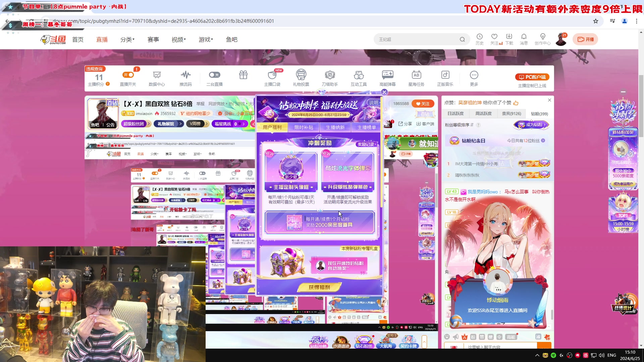
Task: Launch the 刀塔助手 Dota assistant
Action: click(330, 78)
